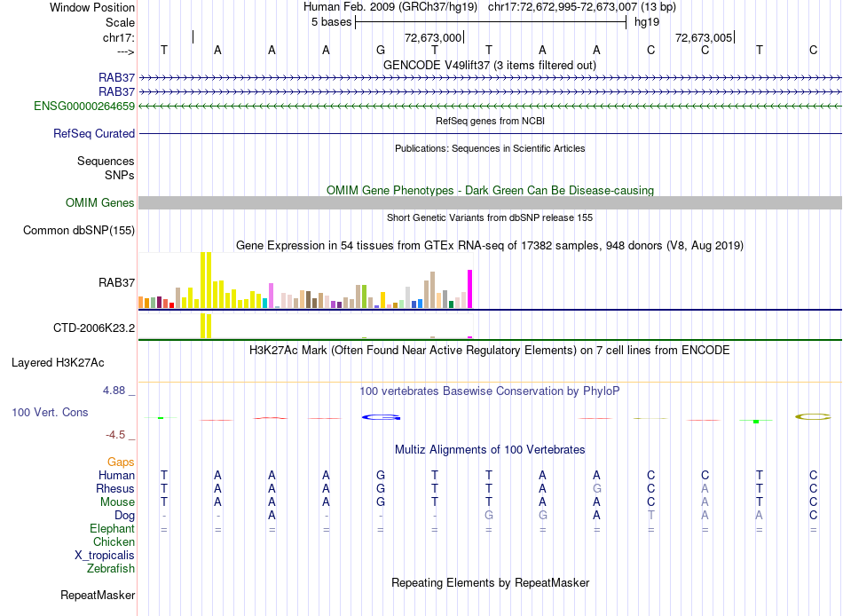Screen dimensions: 843x616
Task: Click the Rhesus species label
Action: point(115,488)
